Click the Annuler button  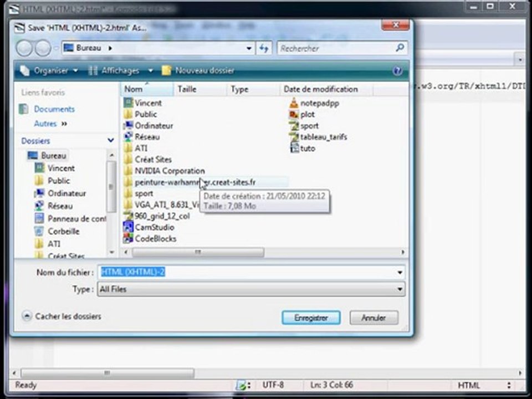click(x=374, y=318)
